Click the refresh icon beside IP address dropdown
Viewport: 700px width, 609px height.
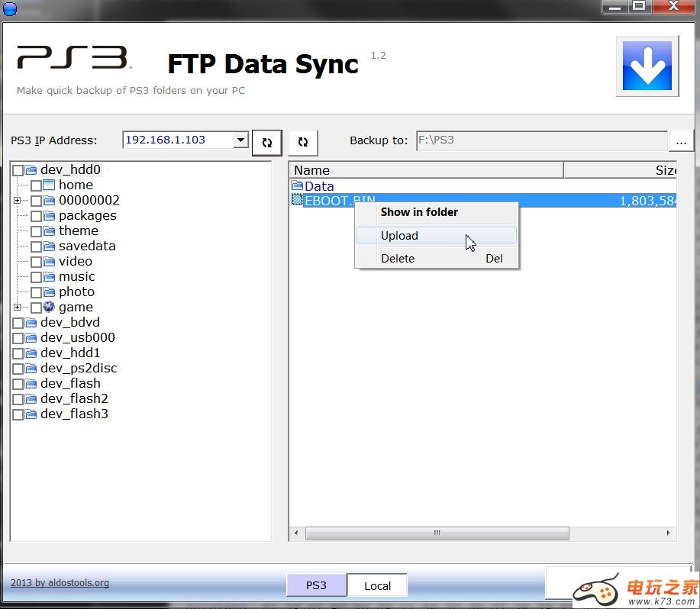coord(267,142)
